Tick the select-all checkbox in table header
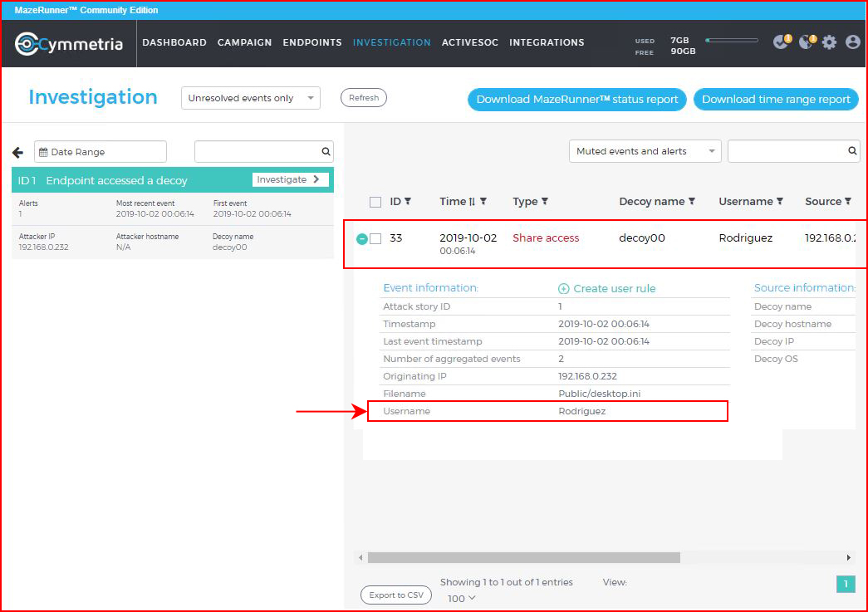 pyautogui.click(x=375, y=202)
